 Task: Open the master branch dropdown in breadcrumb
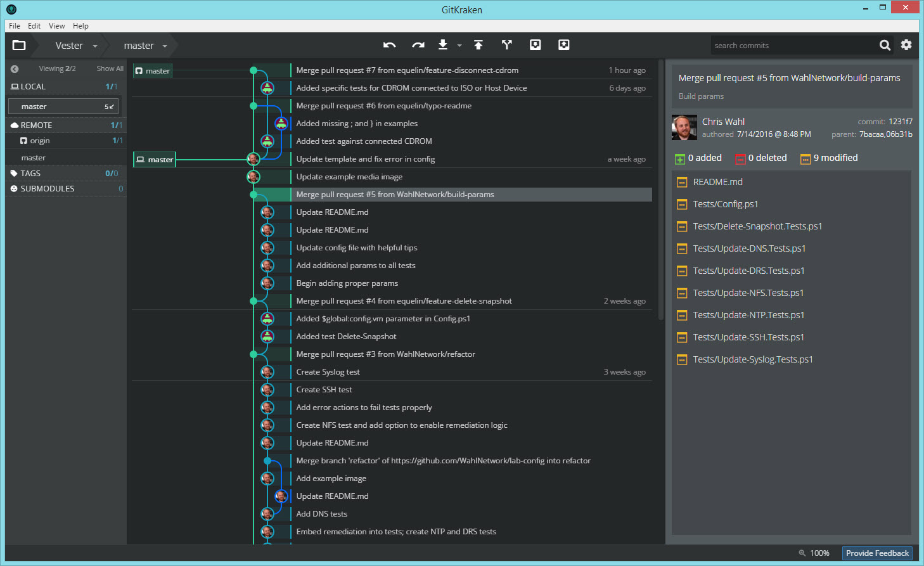click(164, 45)
